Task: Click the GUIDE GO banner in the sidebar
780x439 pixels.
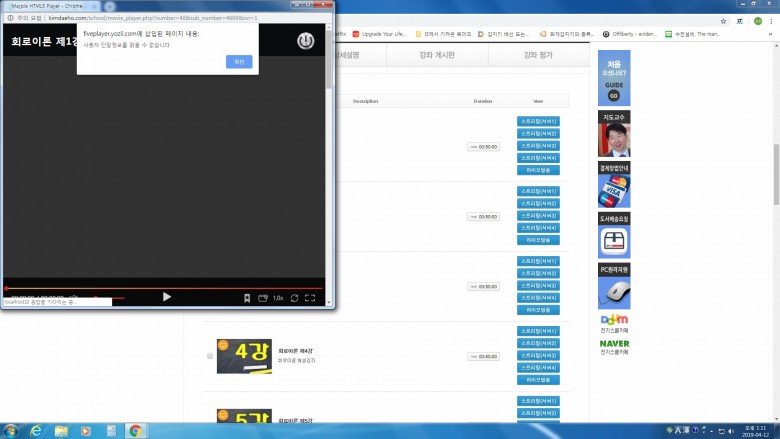Action: tap(614, 78)
